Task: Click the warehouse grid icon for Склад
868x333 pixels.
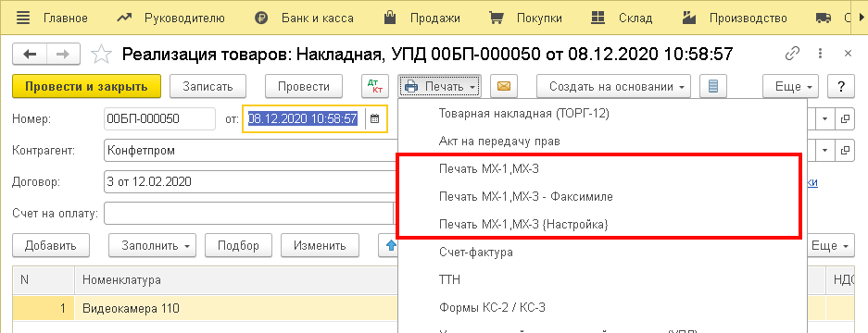Action: tap(598, 18)
